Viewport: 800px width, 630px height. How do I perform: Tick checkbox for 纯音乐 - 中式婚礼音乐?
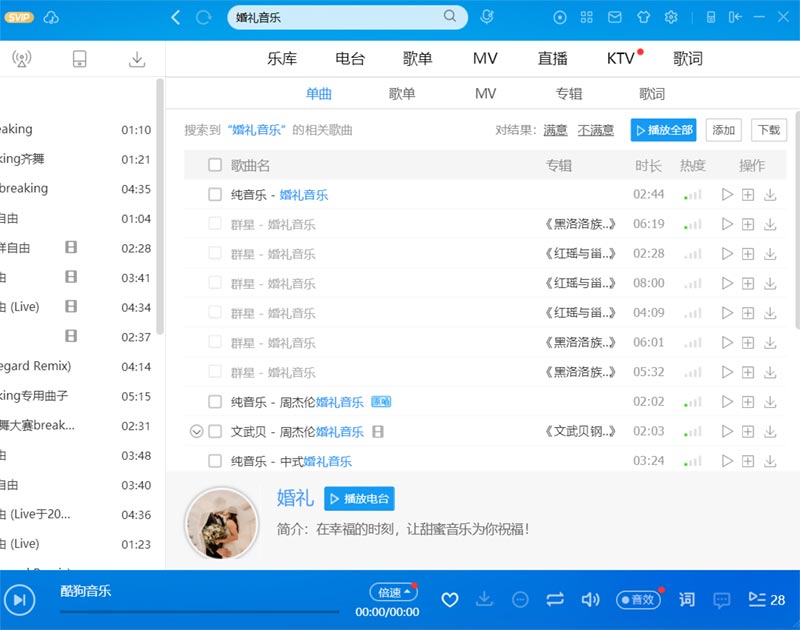click(x=215, y=461)
